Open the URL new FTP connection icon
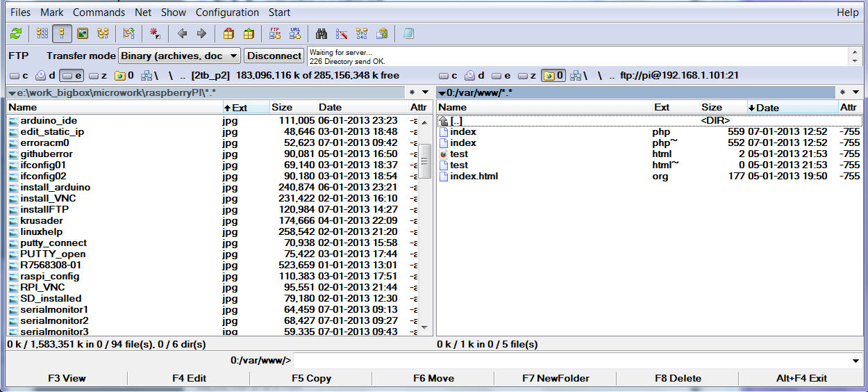 (x=295, y=33)
